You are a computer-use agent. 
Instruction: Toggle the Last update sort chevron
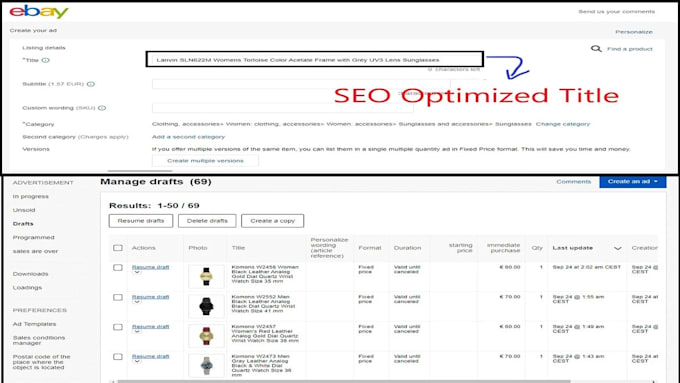click(x=618, y=248)
